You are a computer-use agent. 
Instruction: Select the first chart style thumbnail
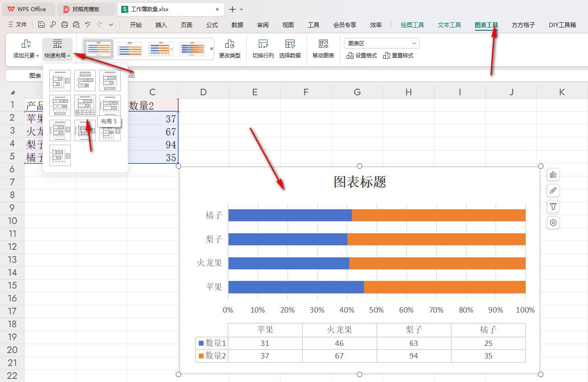(x=98, y=49)
